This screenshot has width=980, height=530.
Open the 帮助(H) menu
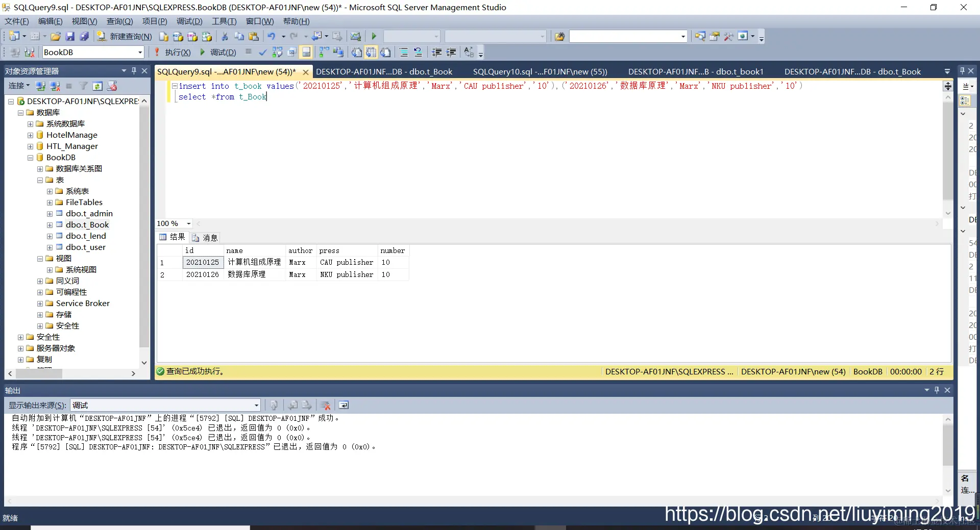[x=296, y=21]
